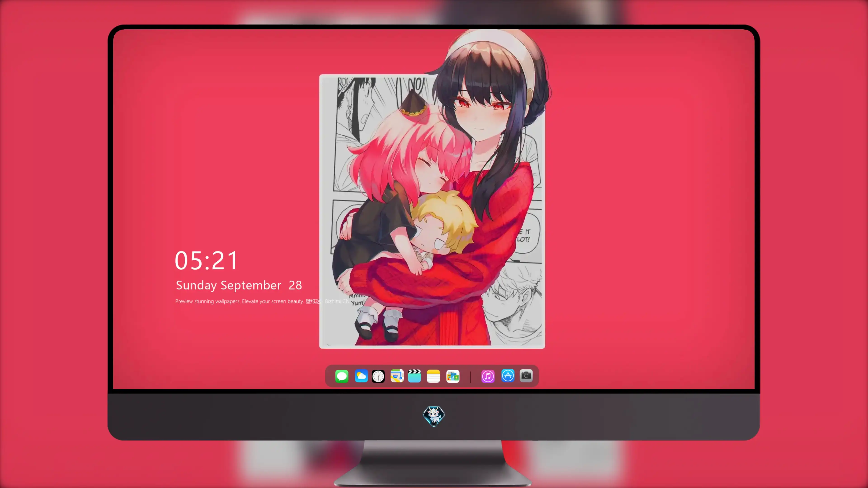Open the Clock app in the dock

tap(378, 376)
